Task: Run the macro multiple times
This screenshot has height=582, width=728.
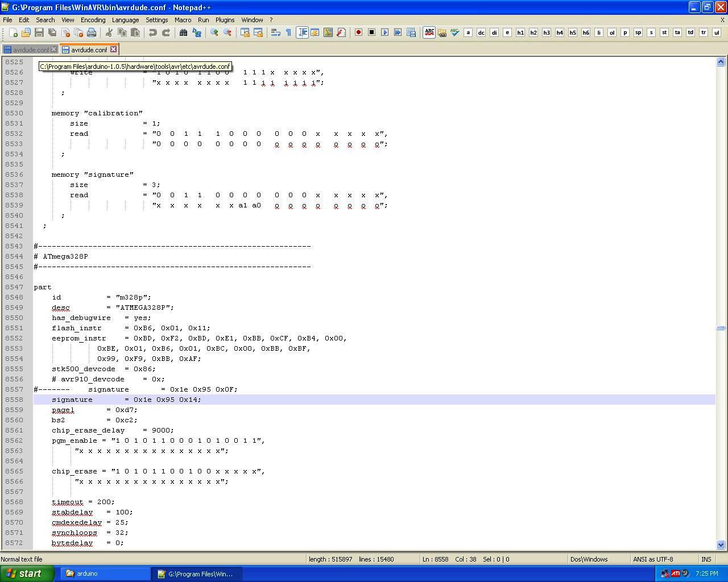Action: (x=398, y=32)
